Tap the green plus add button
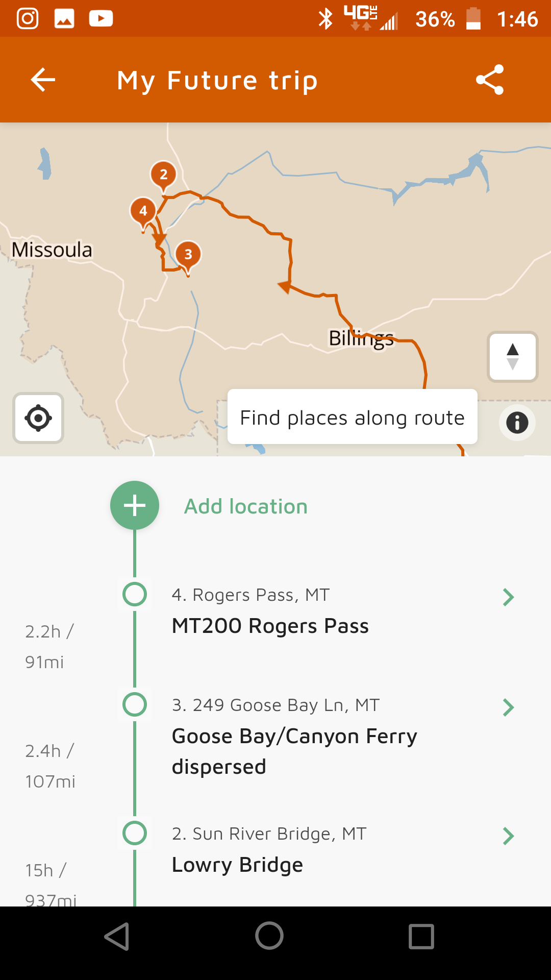551x980 pixels. 135,505
